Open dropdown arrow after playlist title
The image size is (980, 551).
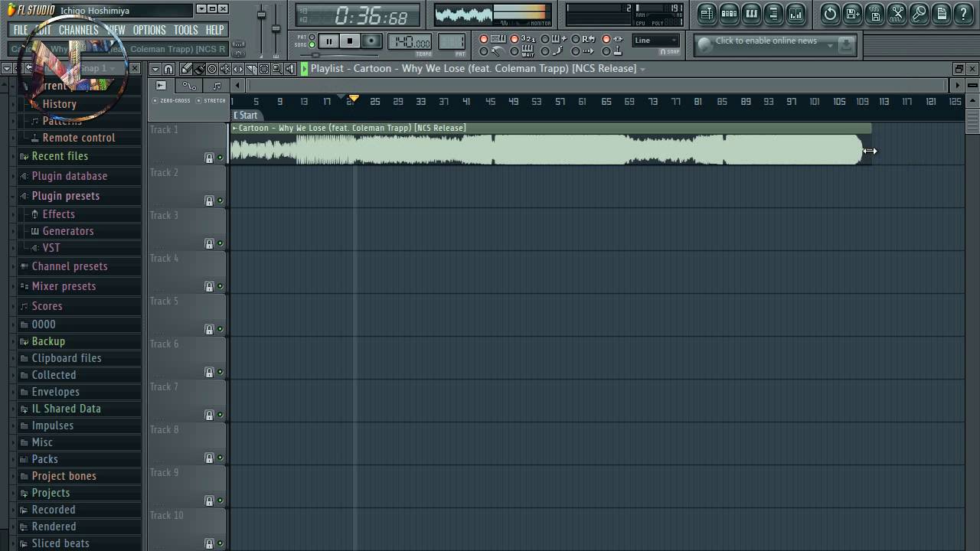(x=642, y=69)
